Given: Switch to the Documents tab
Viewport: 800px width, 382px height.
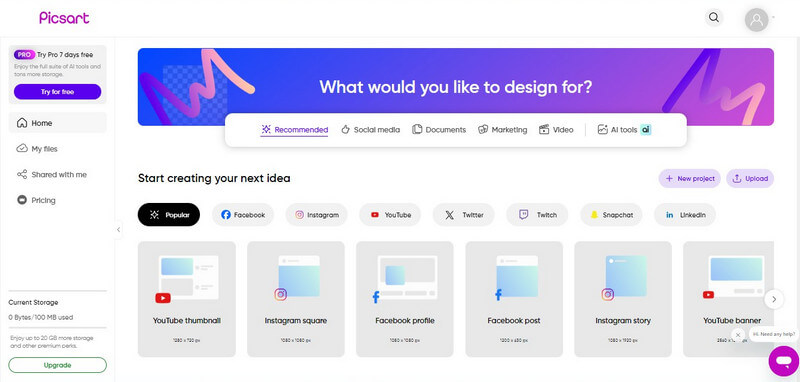Looking at the screenshot, I should [439, 130].
